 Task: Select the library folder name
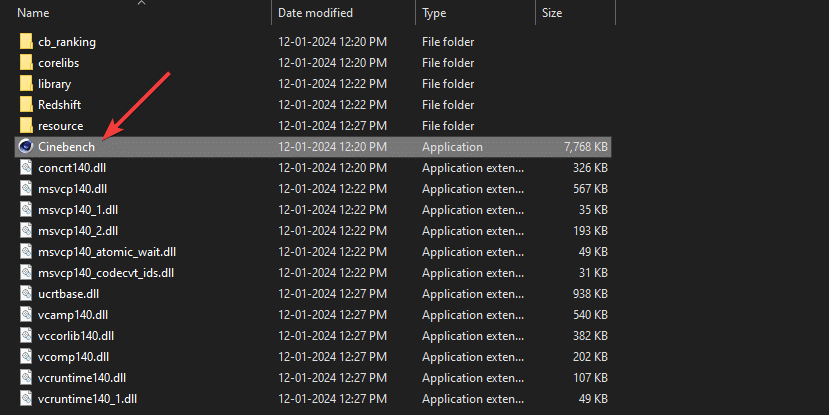(x=54, y=84)
